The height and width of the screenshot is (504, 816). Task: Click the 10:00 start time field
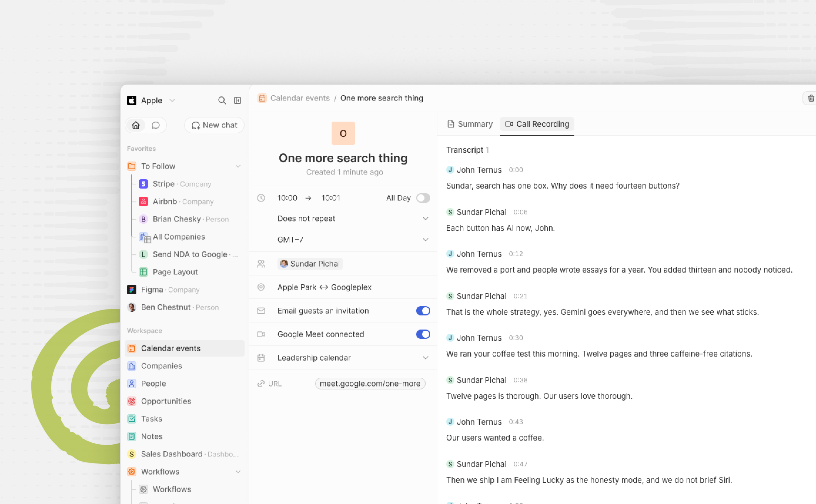[287, 198]
